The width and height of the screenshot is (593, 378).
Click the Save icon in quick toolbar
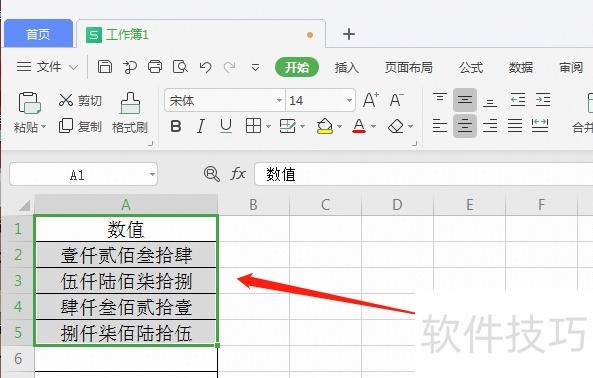pos(105,67)
